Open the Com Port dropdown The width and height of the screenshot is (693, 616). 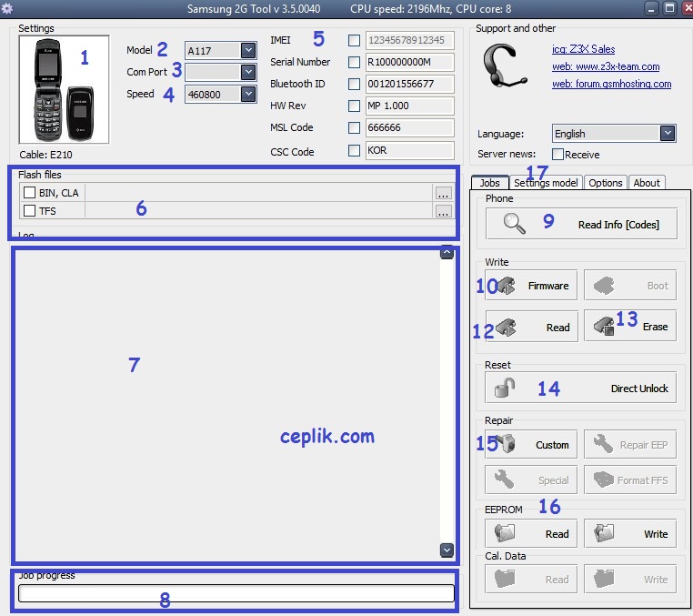(220, 72)
